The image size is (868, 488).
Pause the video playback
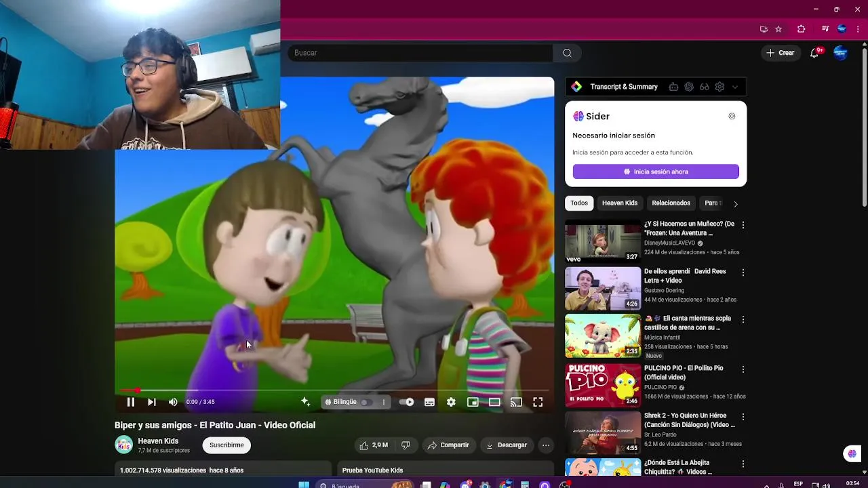(x=131, y=402)
